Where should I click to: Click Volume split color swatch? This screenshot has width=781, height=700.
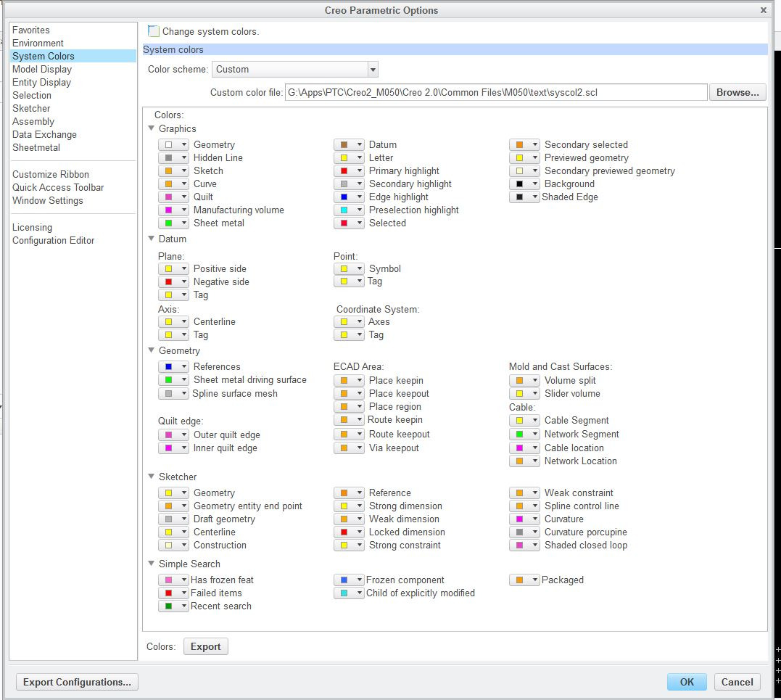(x=519, y=381)
